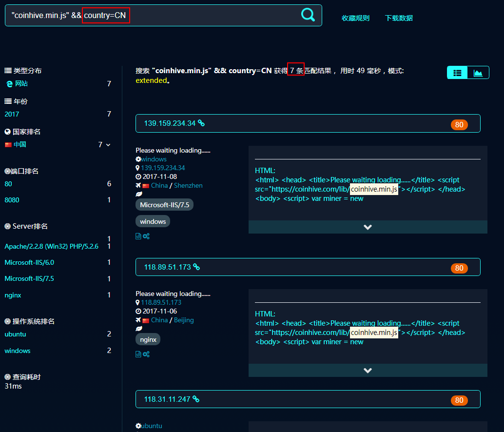
Task: Click date text 2017-11-06
Action: pyautogui.click(x=160, y=311)
